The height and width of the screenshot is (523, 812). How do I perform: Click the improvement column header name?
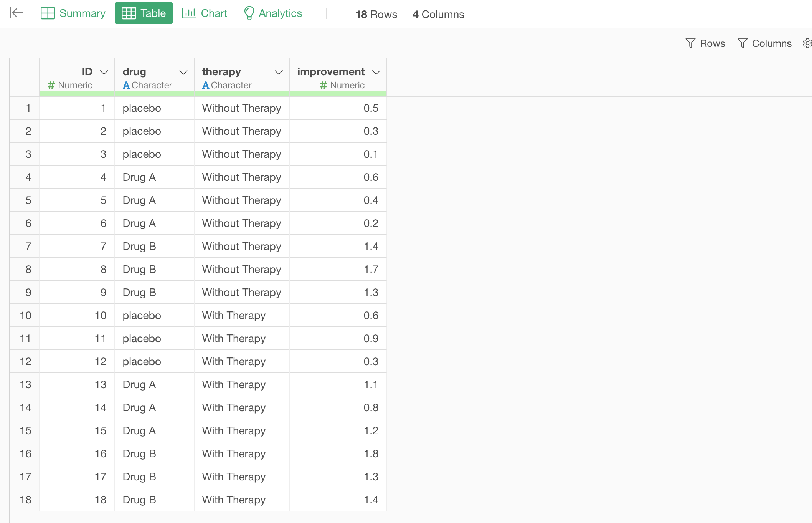[331, 72]
